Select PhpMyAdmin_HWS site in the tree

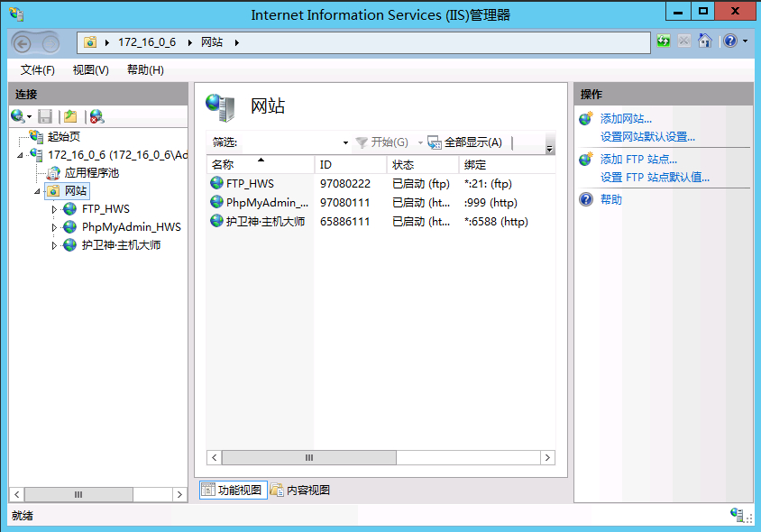(131, 227)
